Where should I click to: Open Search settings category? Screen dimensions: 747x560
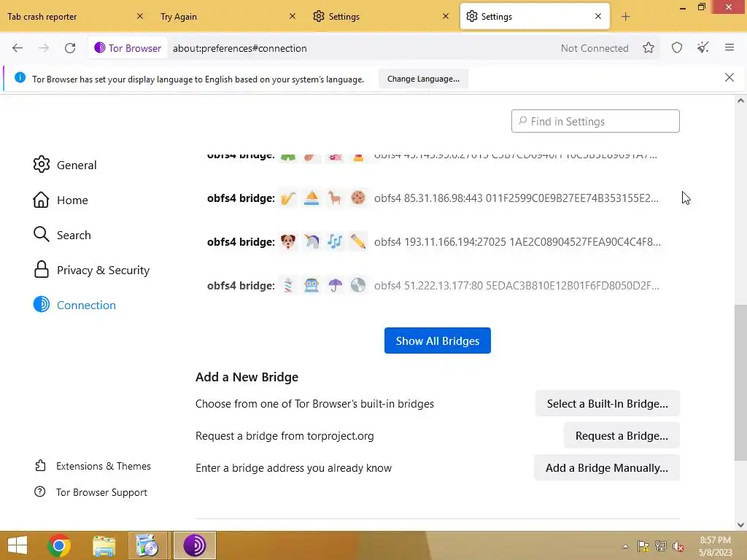[62, 235]
